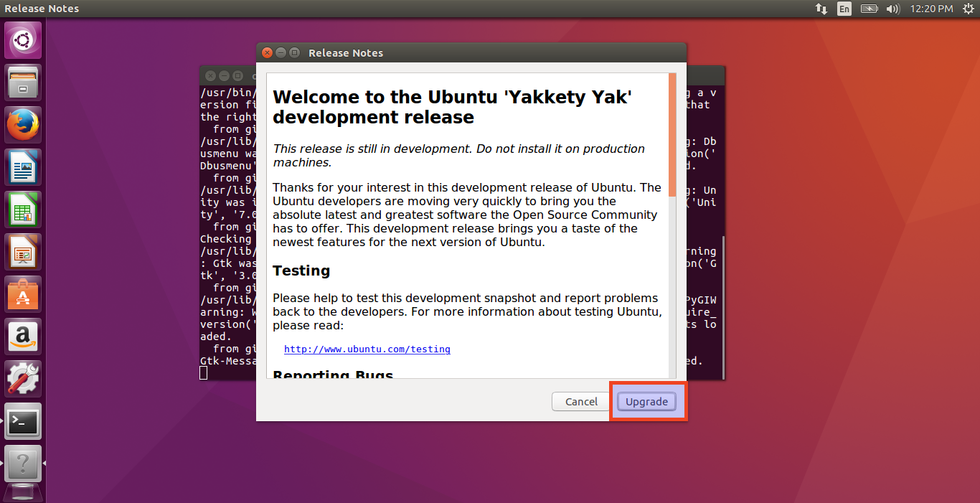Open the sound volume indicator menu
The width and height of the screenshot is (980, 503).
(892, 9)
